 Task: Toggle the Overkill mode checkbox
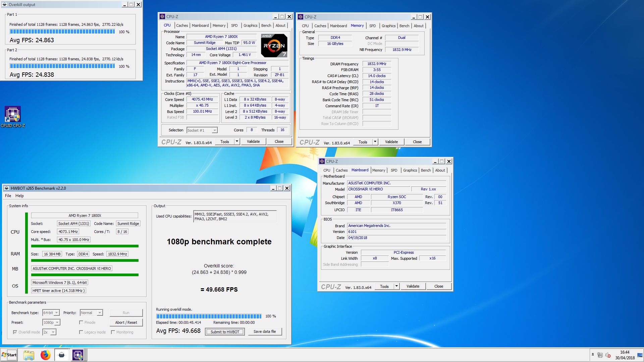tap(15, 332)
